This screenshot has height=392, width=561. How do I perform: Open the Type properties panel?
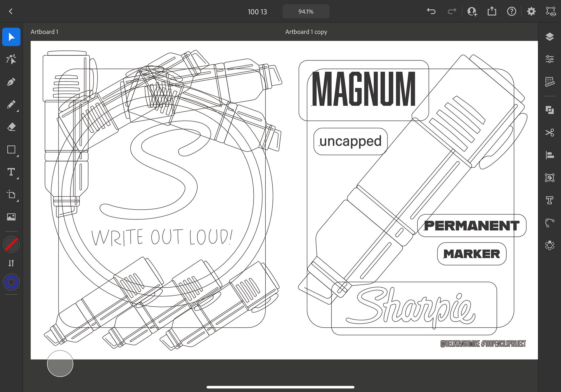(x=550, y=200)
